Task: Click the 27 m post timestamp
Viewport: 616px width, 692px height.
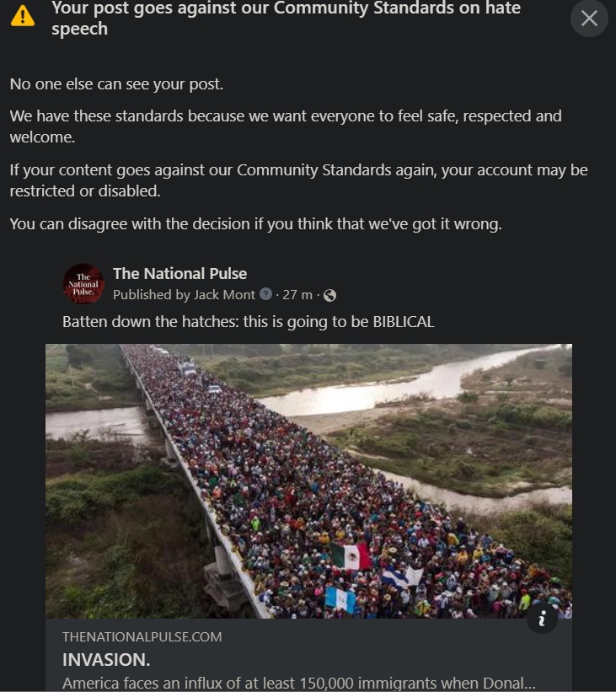Action: click(x=297, y=294)
